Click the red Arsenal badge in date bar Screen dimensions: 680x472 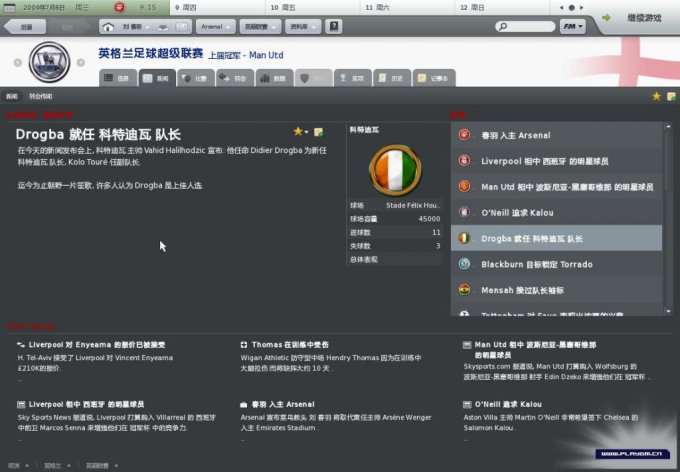coord(120,7)
